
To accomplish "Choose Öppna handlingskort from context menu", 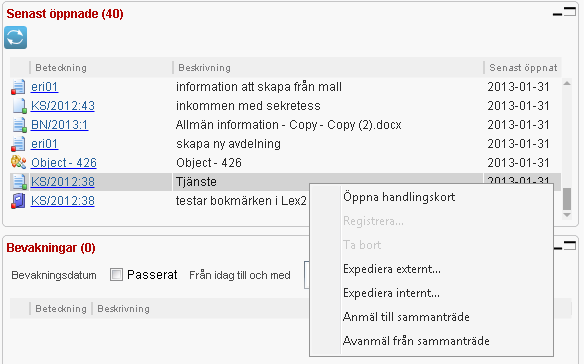I will (399, 197).
